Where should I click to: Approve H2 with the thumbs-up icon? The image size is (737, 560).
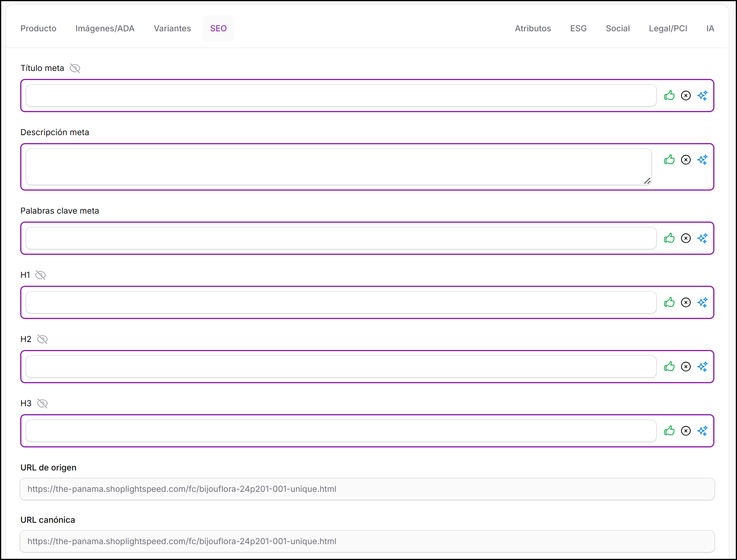669,367
